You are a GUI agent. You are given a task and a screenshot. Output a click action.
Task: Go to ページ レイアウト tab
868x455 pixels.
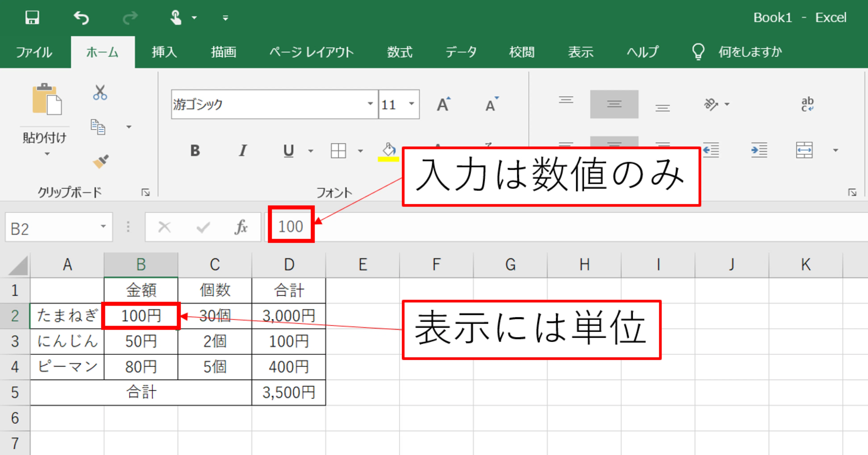coord(311,52)
